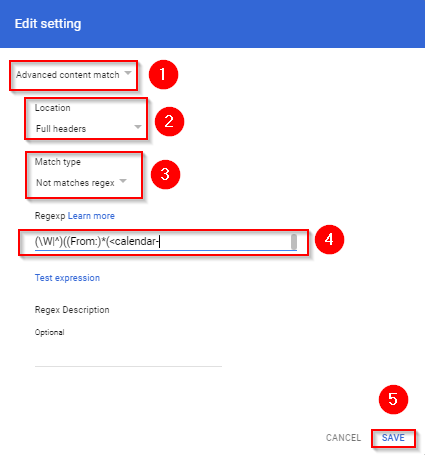This screenshot has height=455, width=425.
Task: Click the Full headers dropdown arrow
Action: pos(138,127)
